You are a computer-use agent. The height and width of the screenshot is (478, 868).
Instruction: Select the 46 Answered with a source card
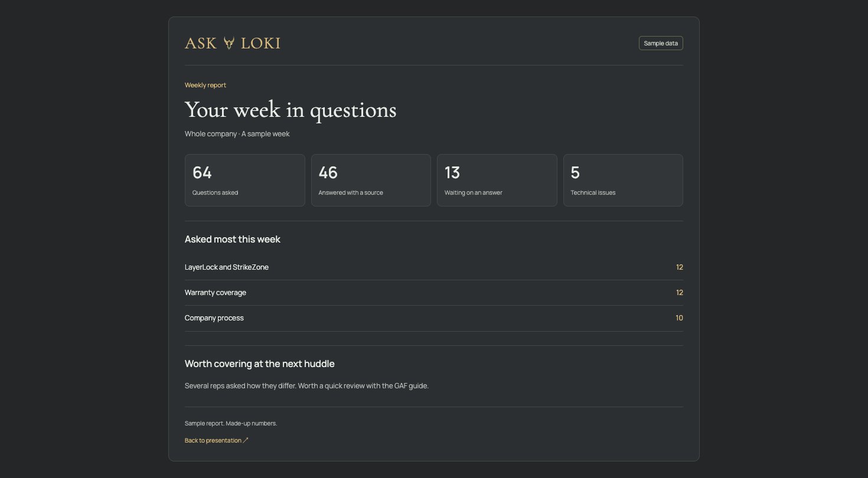point(371,181)
